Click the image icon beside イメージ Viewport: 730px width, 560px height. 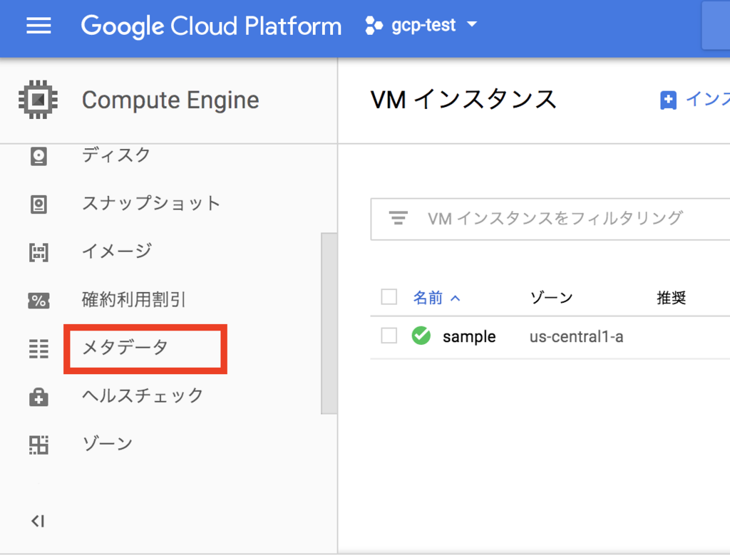coord(38,252)
